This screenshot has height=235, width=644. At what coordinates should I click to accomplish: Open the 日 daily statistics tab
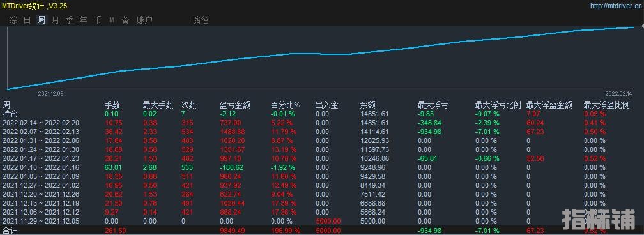27,20
